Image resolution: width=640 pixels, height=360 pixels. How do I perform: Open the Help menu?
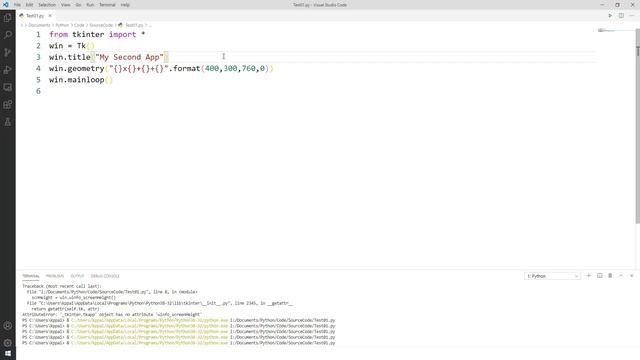[125, 5]
